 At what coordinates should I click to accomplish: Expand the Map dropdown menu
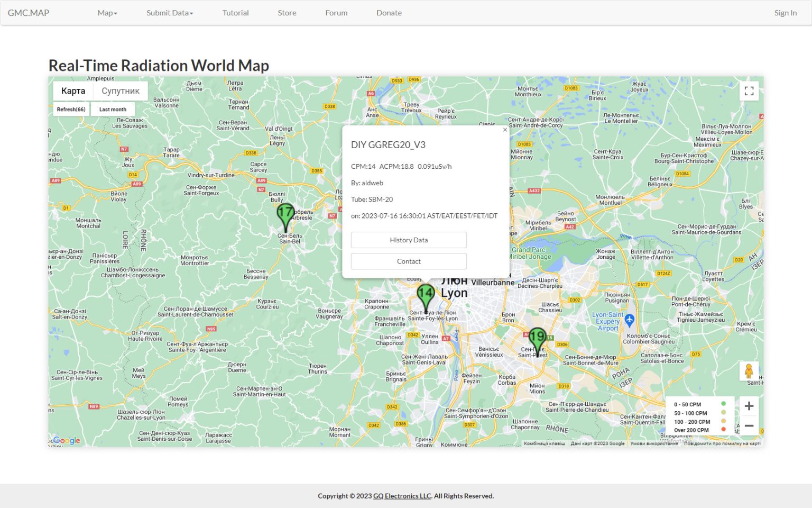click(x=107, y=13)
